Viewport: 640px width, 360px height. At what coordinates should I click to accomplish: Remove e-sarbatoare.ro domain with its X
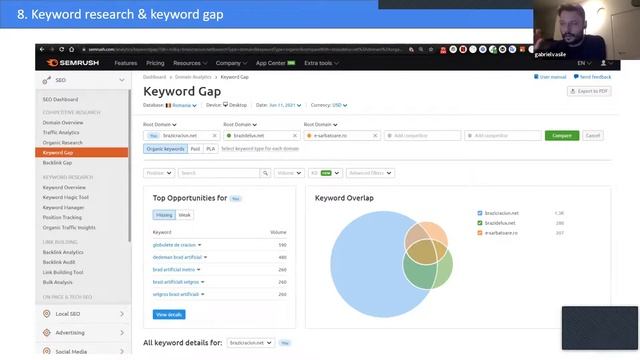pyautogui.click(x=375, y=136)
